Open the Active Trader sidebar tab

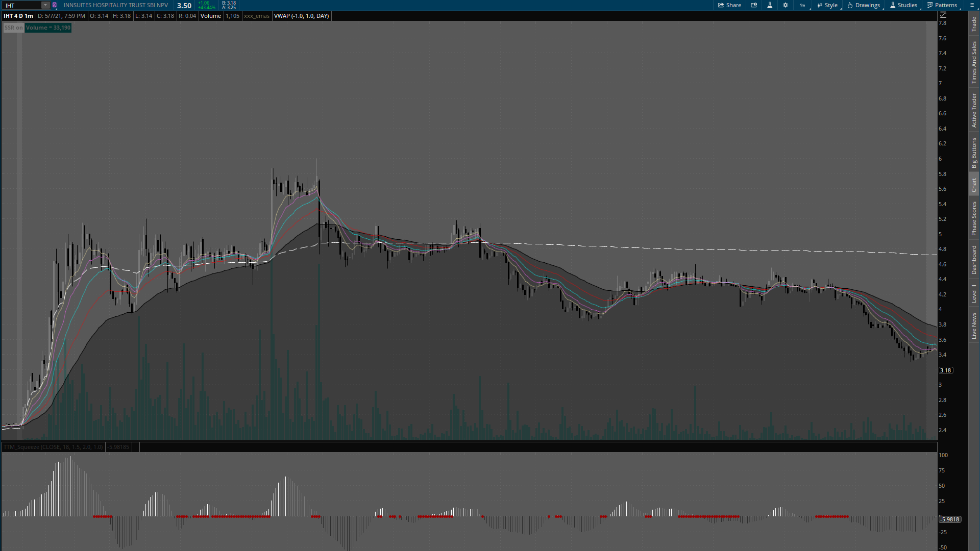(974, 110)
